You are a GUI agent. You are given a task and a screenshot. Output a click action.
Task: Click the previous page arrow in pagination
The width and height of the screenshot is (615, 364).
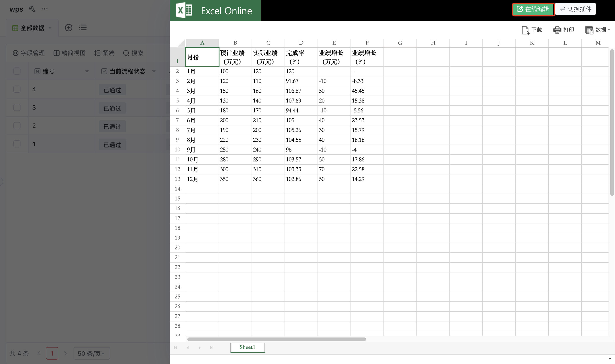39,353
